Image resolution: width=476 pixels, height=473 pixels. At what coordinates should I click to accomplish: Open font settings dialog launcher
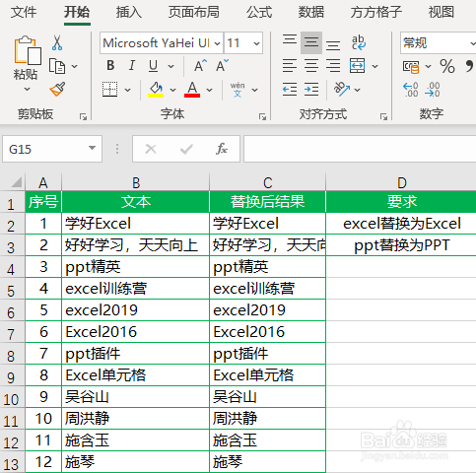tap(262, 116)
